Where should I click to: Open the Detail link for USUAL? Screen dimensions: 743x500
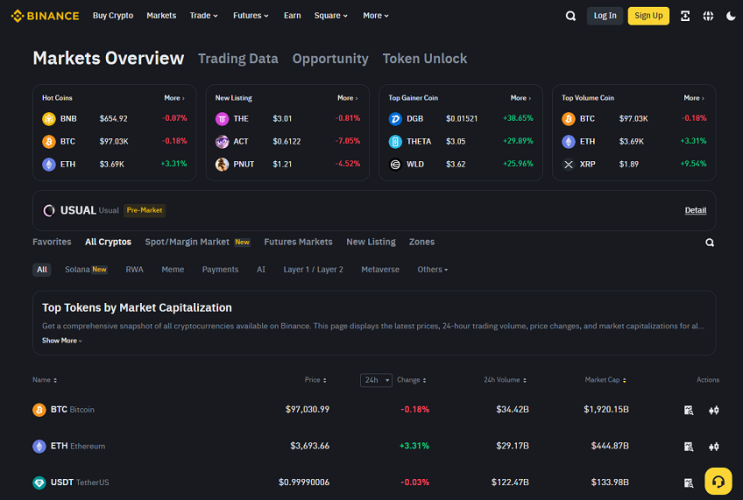(695, 210)
